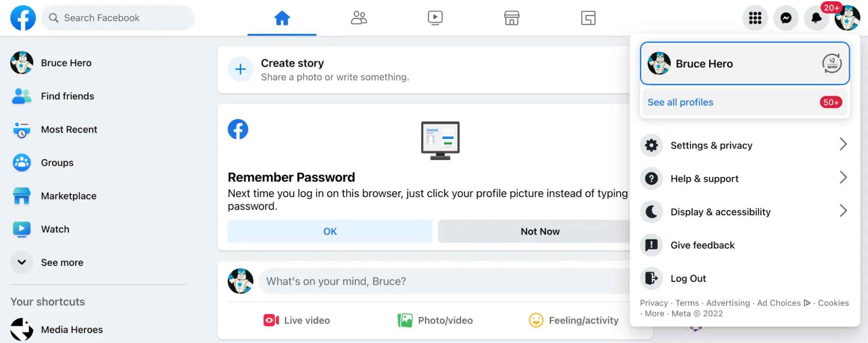Click the Log Out door icon

(651, 278)
